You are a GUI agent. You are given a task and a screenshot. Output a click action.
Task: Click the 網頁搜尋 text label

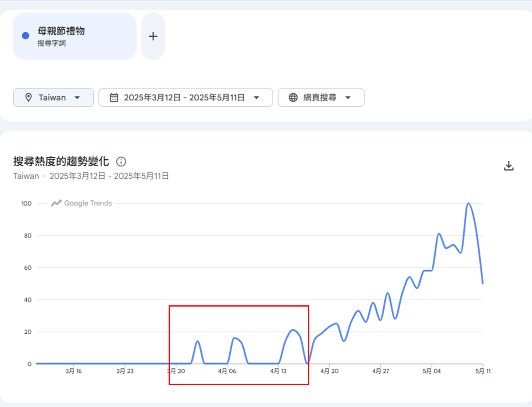(x=320, y=98)
